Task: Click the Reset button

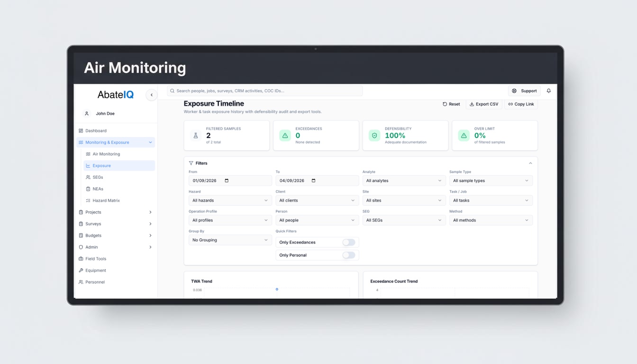Action: (451, 104)
